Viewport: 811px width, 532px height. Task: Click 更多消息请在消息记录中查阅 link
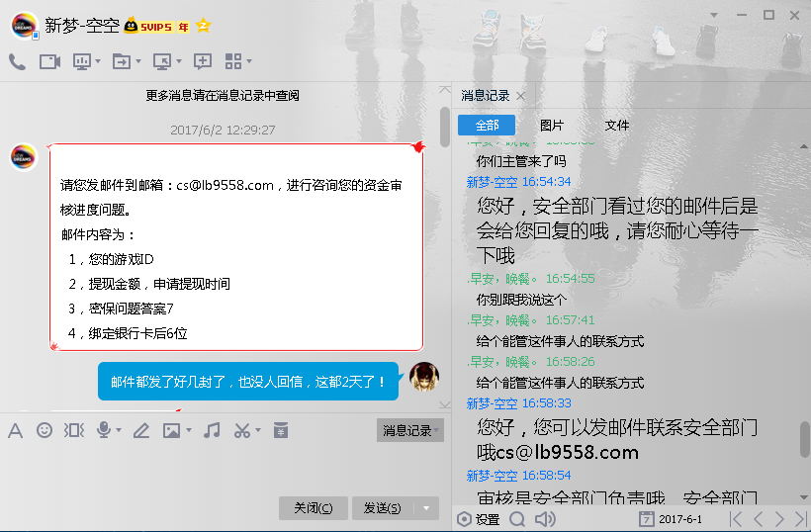click(x=223, y=96)
